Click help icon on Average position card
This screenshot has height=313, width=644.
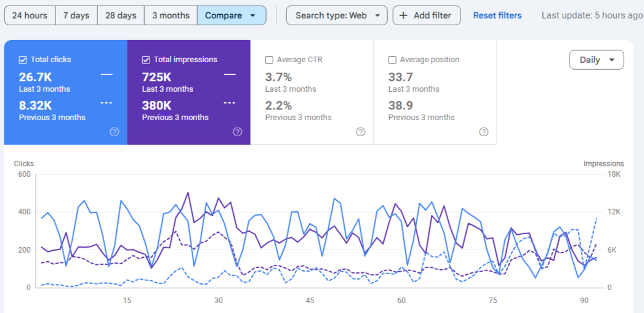tap(483, 132)
